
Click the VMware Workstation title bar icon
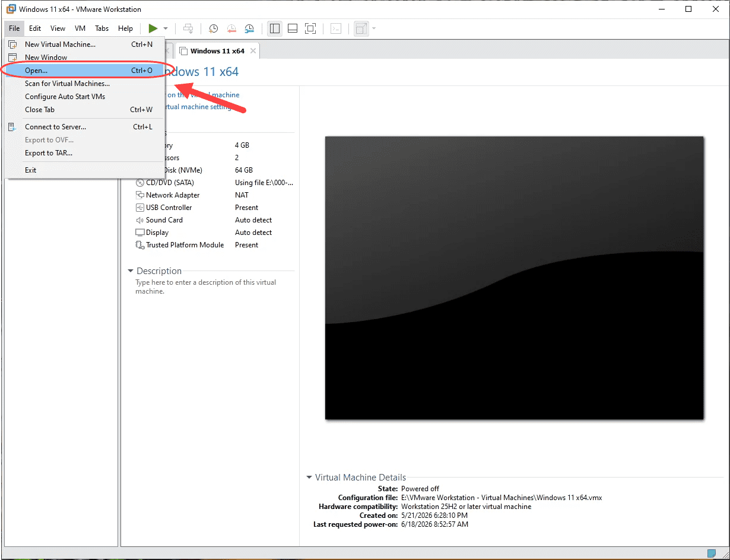tap(11, 9)
